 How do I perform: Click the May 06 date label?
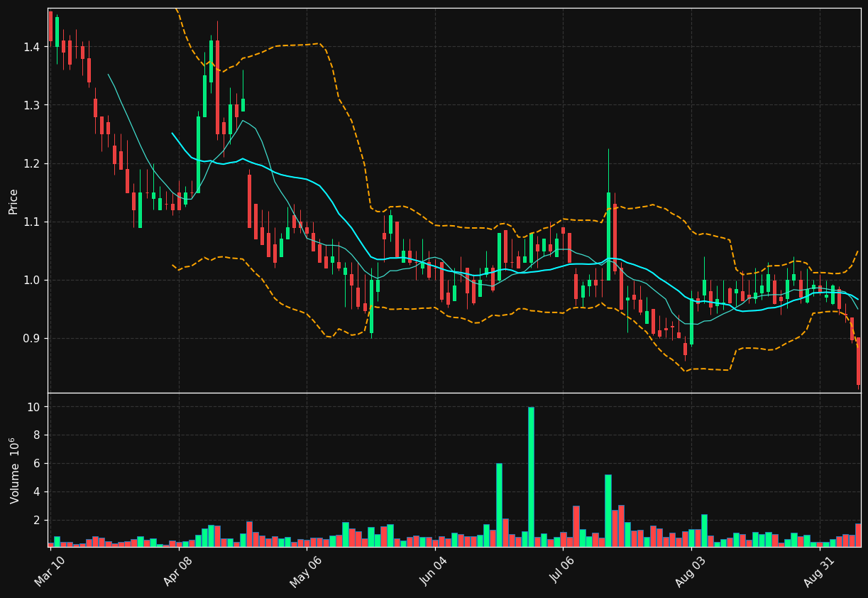point(306,572)
